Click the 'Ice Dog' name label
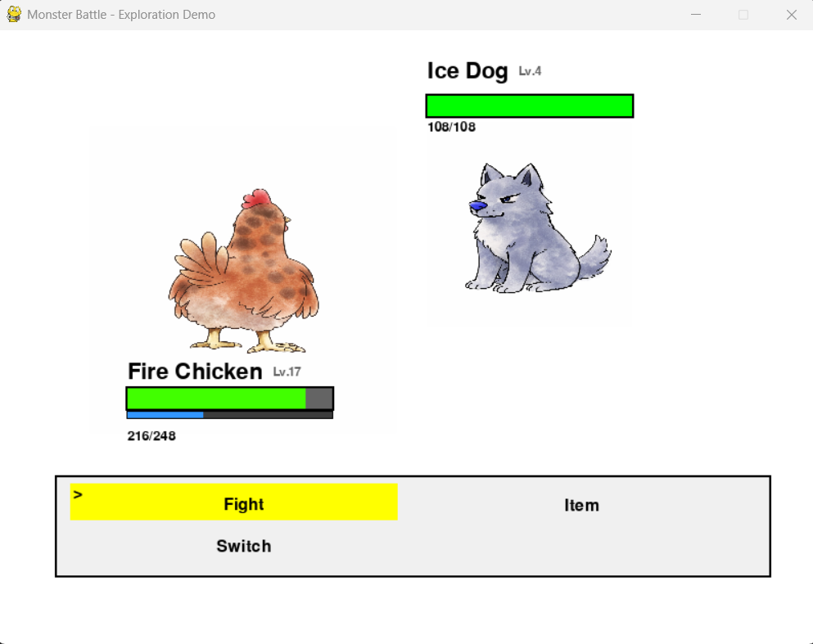The image size is (813, 644). [x=467, y=71]
